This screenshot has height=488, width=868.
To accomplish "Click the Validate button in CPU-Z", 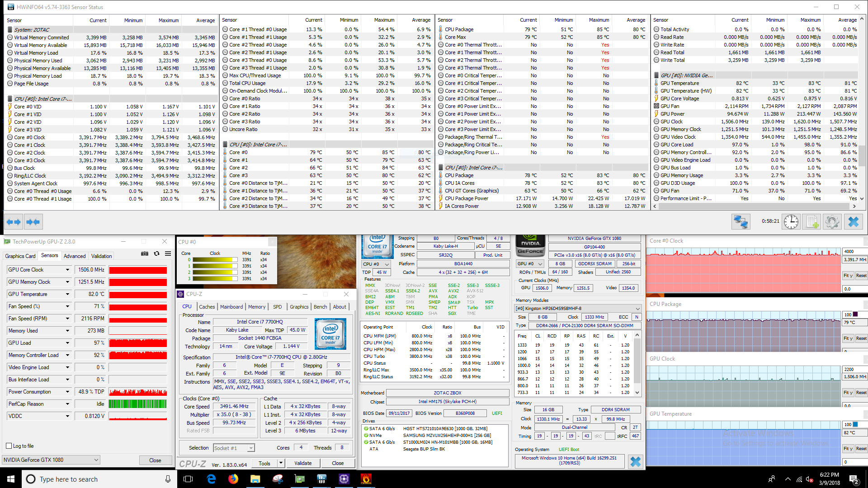I will tap(302, 463).
